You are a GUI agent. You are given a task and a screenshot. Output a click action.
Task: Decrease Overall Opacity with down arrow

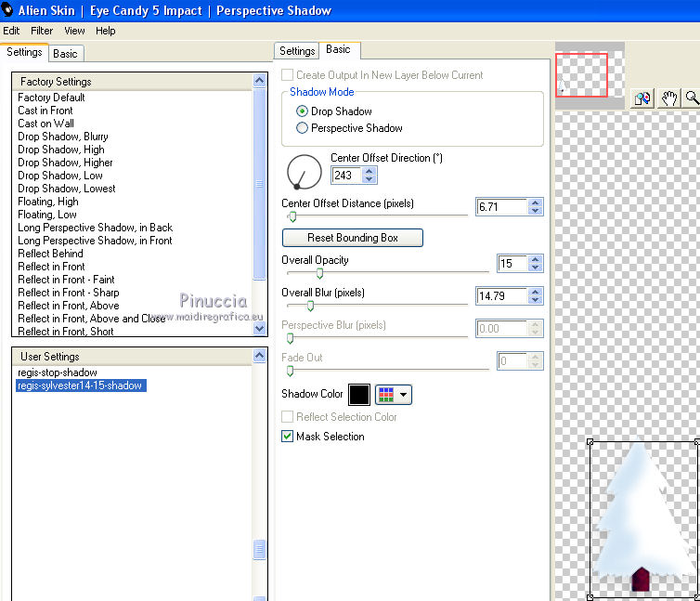click(x=536, y=268)
